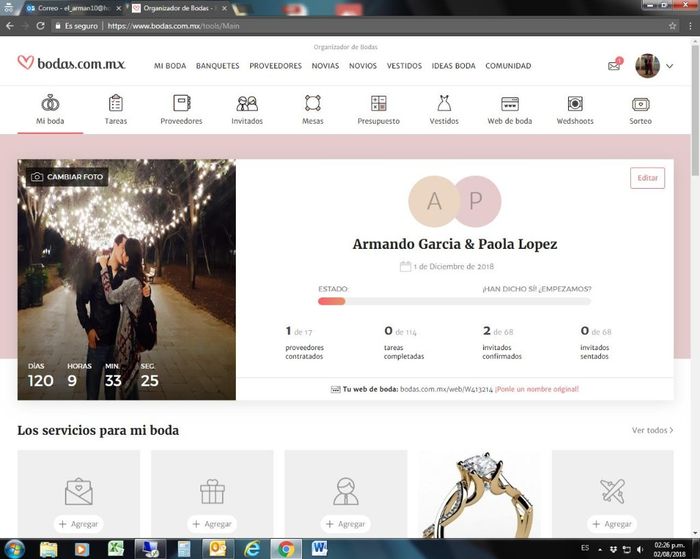Click the ESTADO progress bar
The width and height of the screenshot is (700, 559).
click(454, 301)
